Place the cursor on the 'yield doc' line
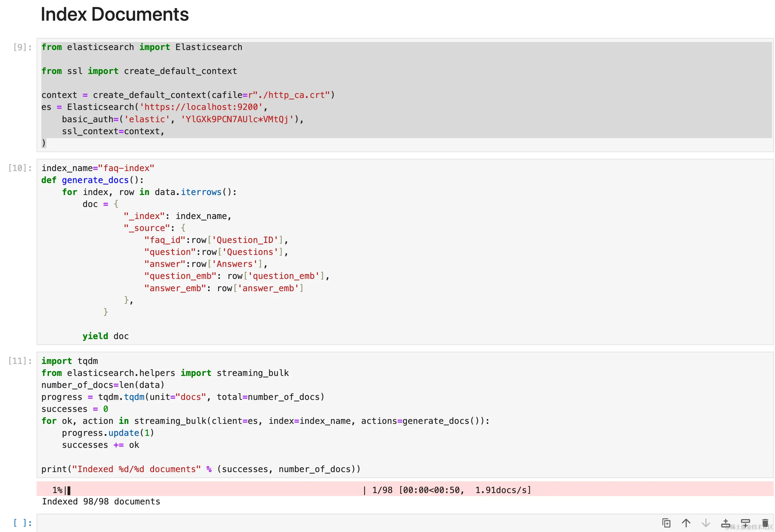This screenshot has width=775, height=532. [106, 336]
